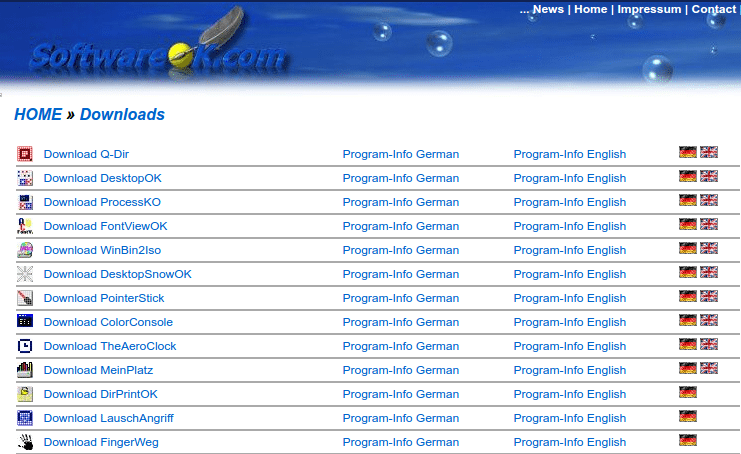The height and width of the screenshot is (454, 741).
Task: Open the Download Q-Dir link
Action: (x=86, y=154)
